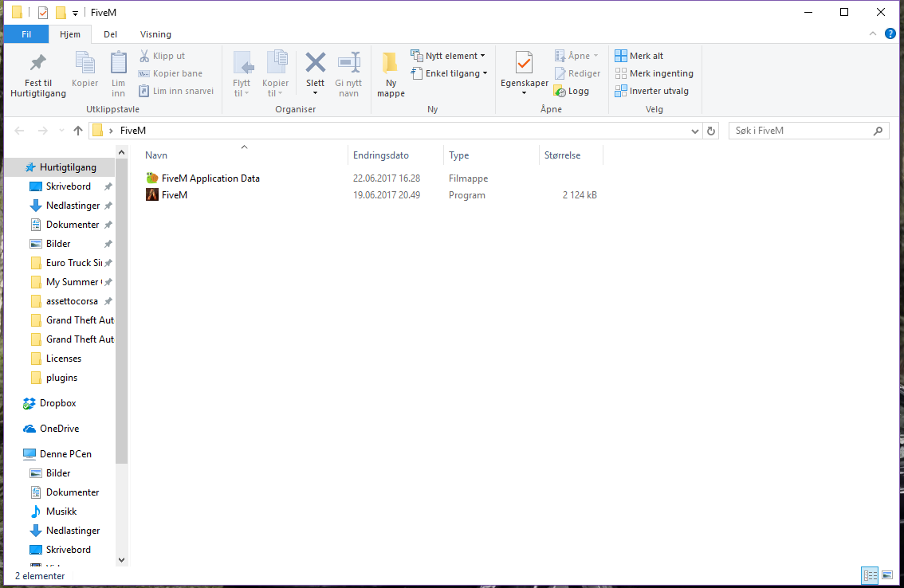Open Musikk under Denne PCen
The height and width of the screenshot is (588, 904).
click(61, 512)
